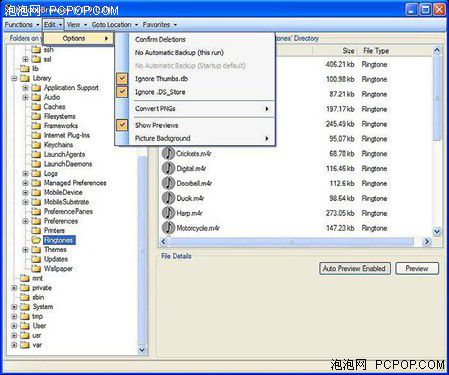
Task: Expand the Application Support folder node
Action: tap(25, 88)
